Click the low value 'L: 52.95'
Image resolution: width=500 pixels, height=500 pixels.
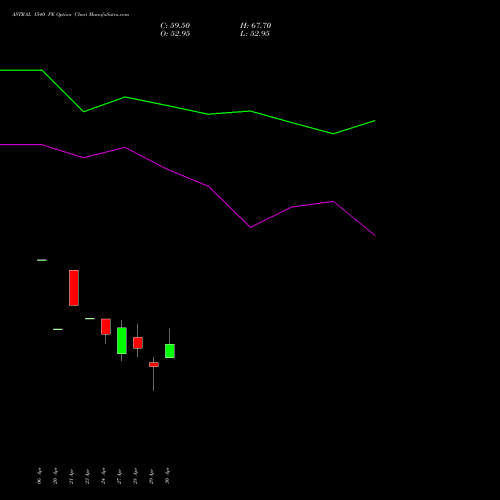(x=255, y=34)
